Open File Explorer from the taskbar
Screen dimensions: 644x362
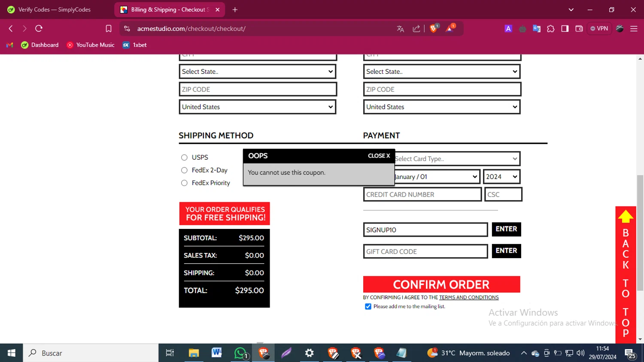pyautogui.click(x=194, y=353)
